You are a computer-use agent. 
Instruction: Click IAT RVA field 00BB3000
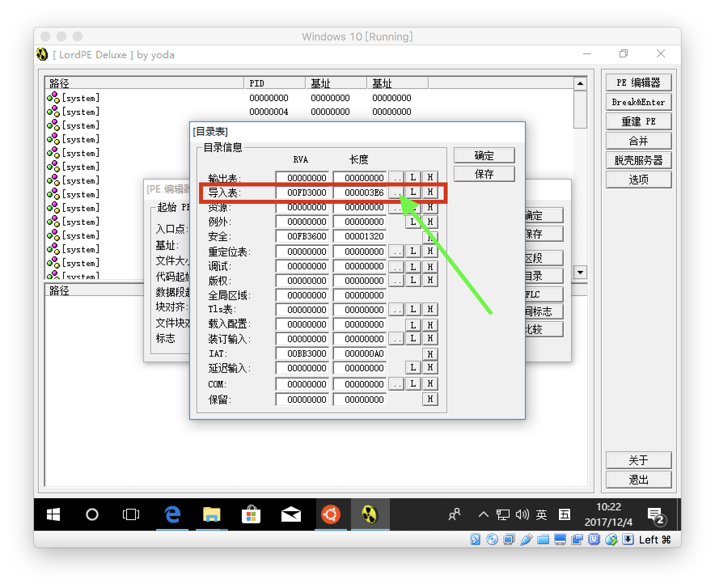pos(302,353)
